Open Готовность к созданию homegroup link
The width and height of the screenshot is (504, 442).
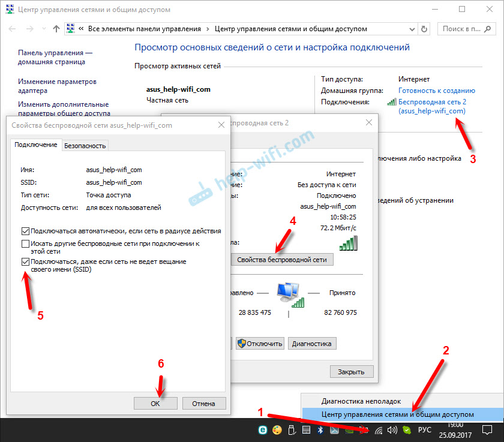[437, 91]
